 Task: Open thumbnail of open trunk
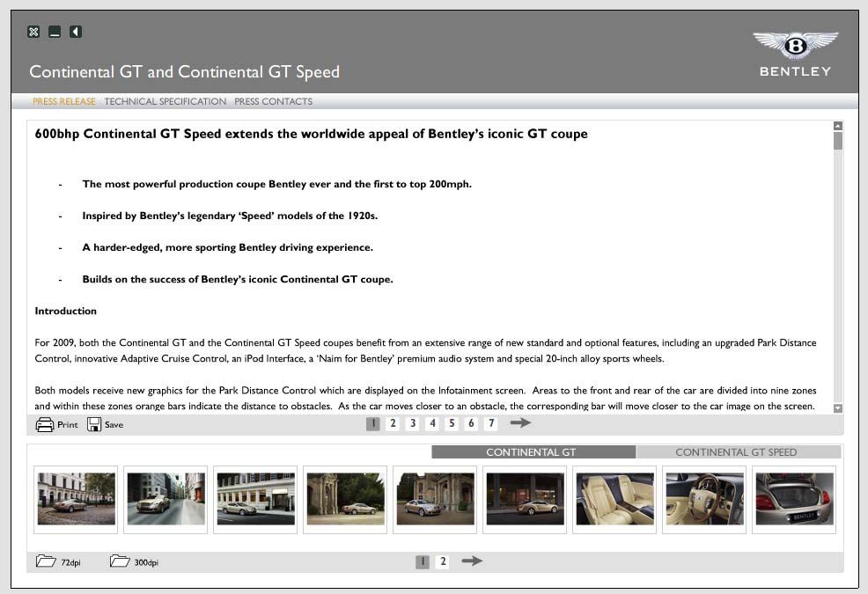[794, 499]
